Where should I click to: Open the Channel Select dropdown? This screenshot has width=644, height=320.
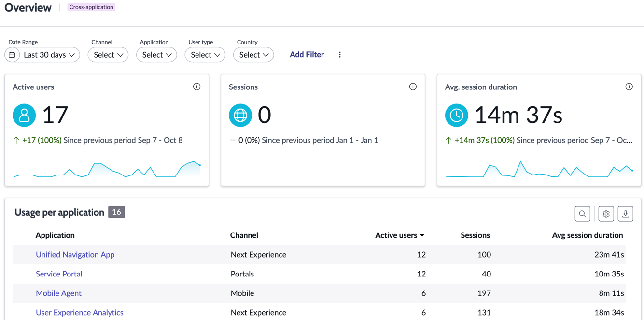pos(108,55)
